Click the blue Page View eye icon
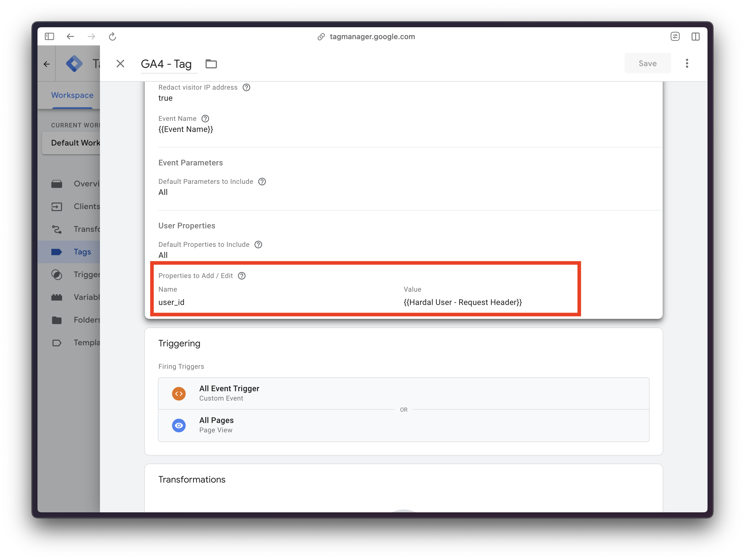This screenshot has width=745, height=560. [x=179, y=425]
